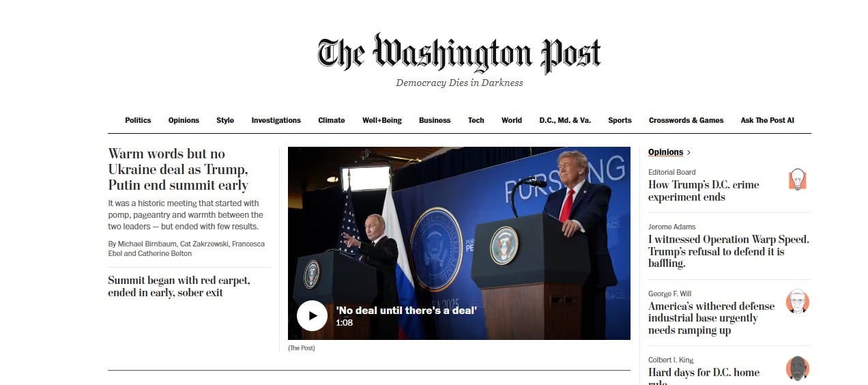Click George F. Will's author portrait
868x385 pixels.
[x=797, y=301]
